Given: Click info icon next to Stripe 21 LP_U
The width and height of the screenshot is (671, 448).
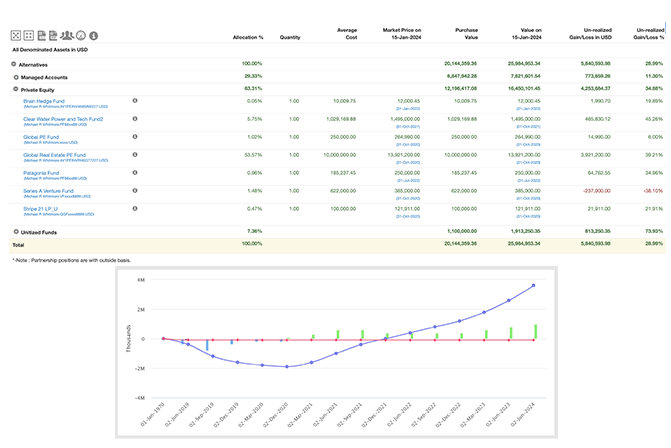Looking at the screenshot, I should 135,208.
